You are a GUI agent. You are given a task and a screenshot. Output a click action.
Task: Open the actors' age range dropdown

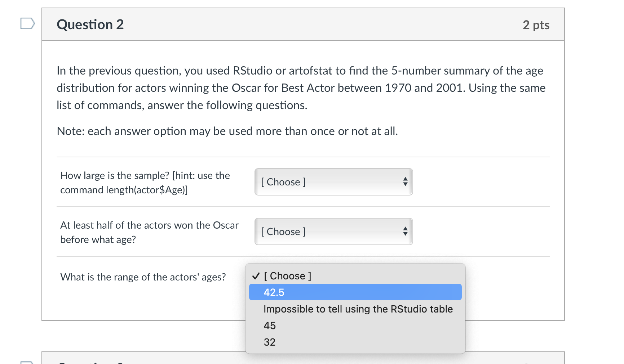tap(355, 276)
